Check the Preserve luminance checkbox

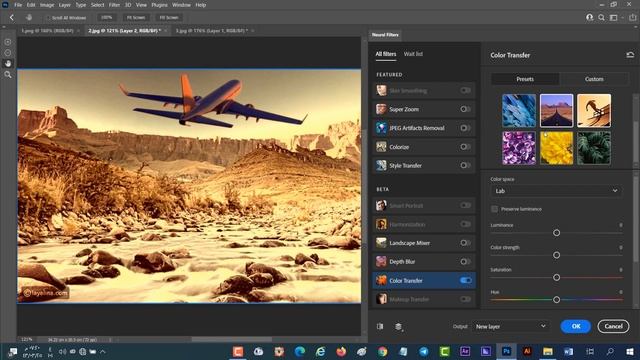tap(494, 209)
